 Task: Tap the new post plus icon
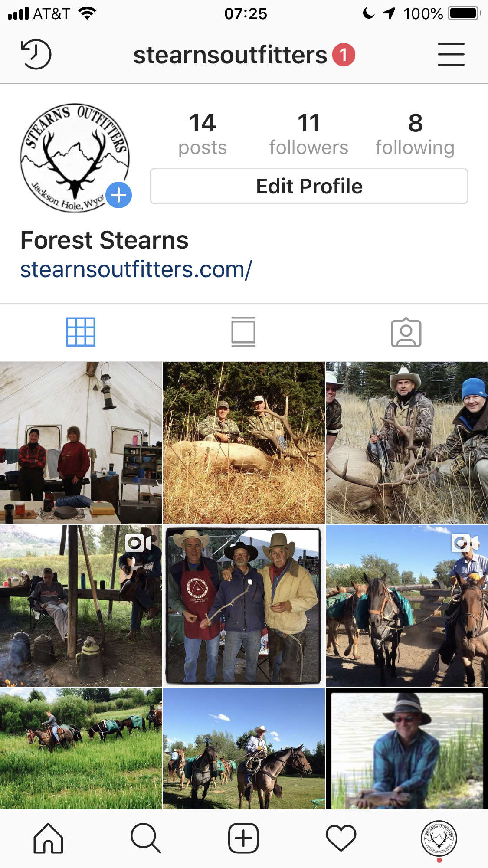243,838
